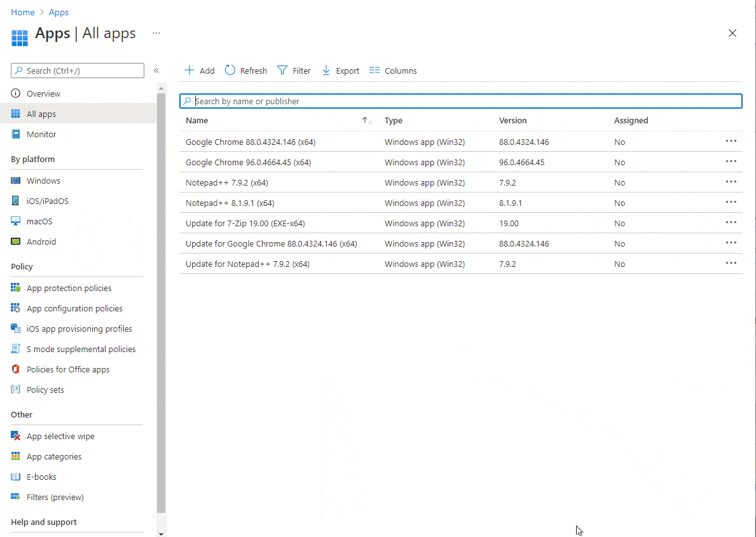Collapse the sidebar with the double chevron
756x537 pixels.
(156, 71)
